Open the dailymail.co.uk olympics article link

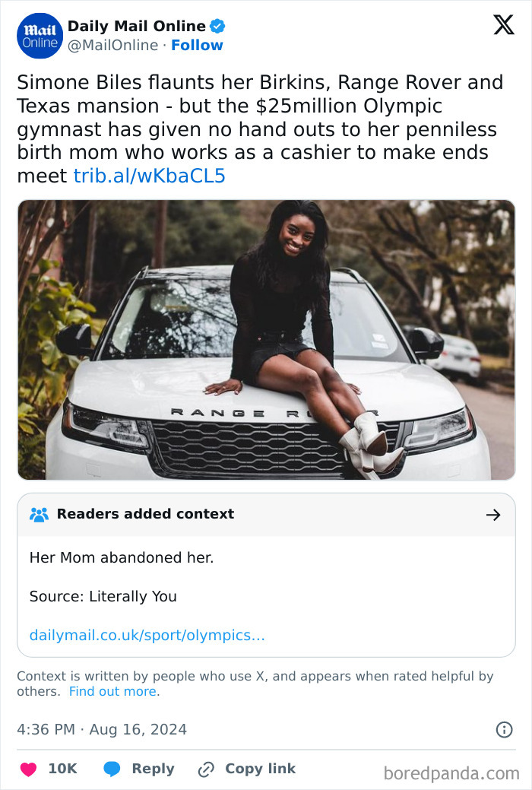click(x=147, y=635)
